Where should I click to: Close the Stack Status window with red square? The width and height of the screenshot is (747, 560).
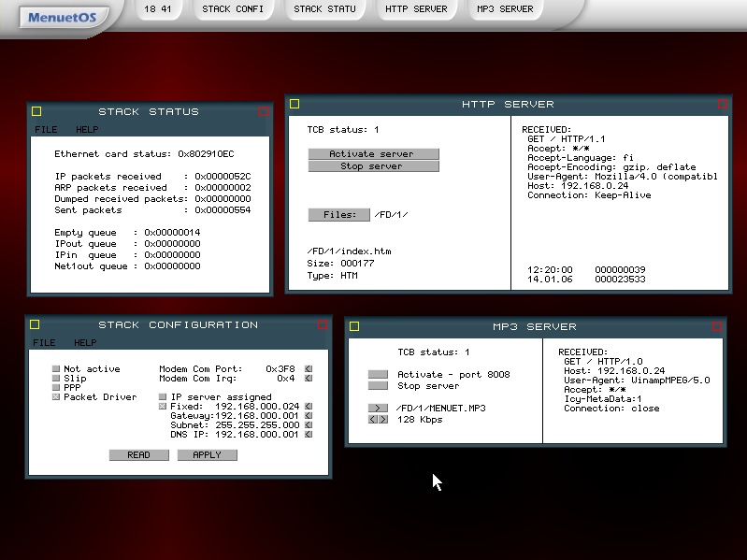264,111
